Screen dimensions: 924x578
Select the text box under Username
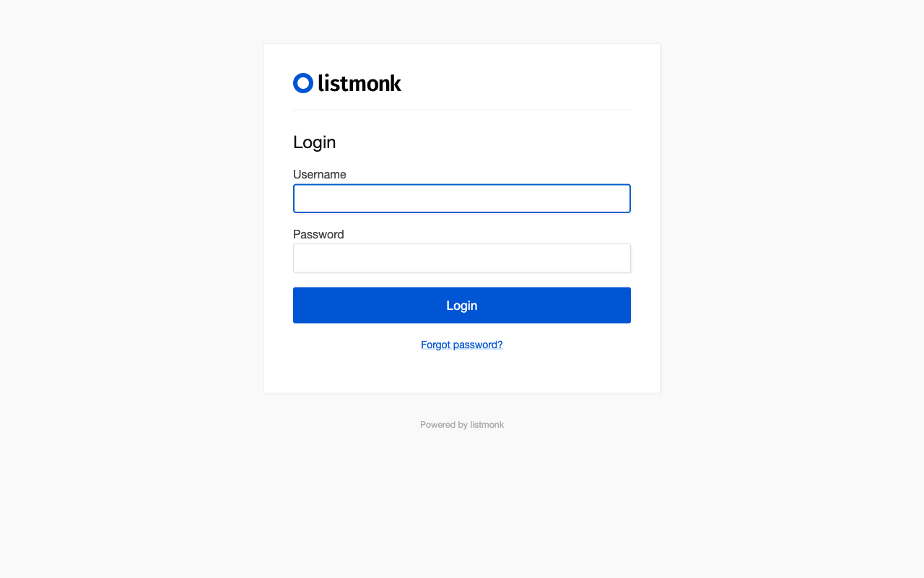[462, 199]
